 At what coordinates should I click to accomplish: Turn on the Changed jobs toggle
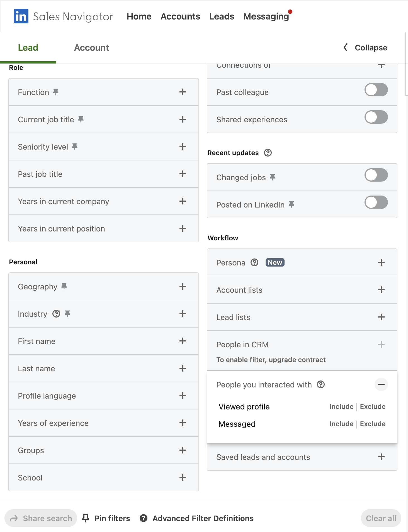(376, 175)
